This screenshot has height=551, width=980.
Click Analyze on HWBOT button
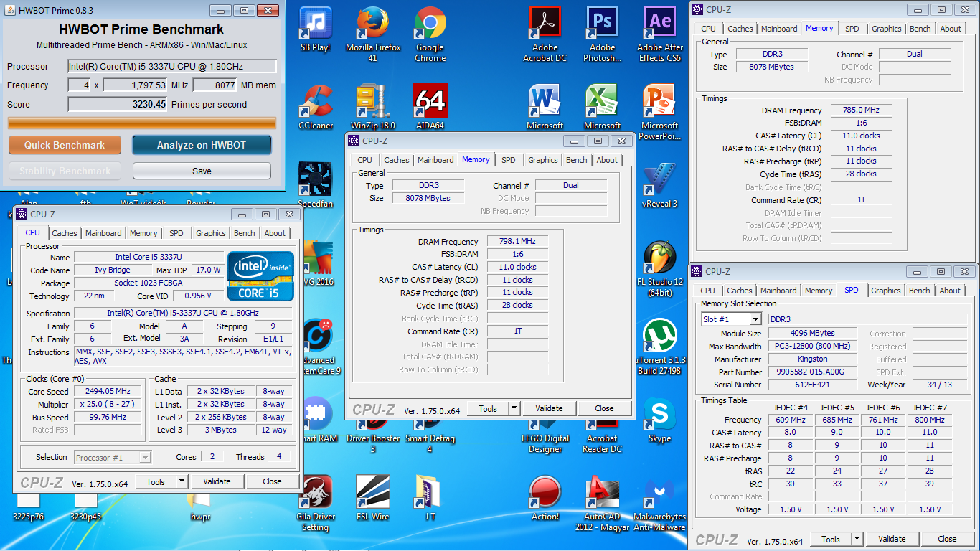coord(202,145)
